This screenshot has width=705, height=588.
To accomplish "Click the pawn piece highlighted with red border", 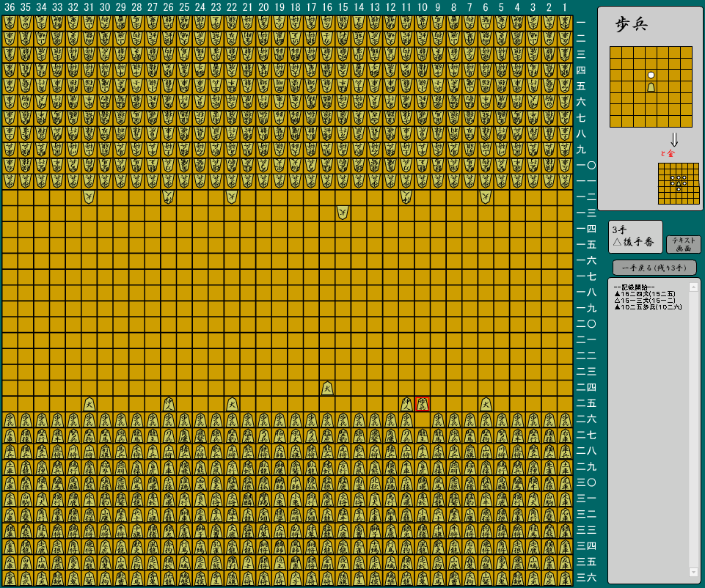I will point(422,403).
